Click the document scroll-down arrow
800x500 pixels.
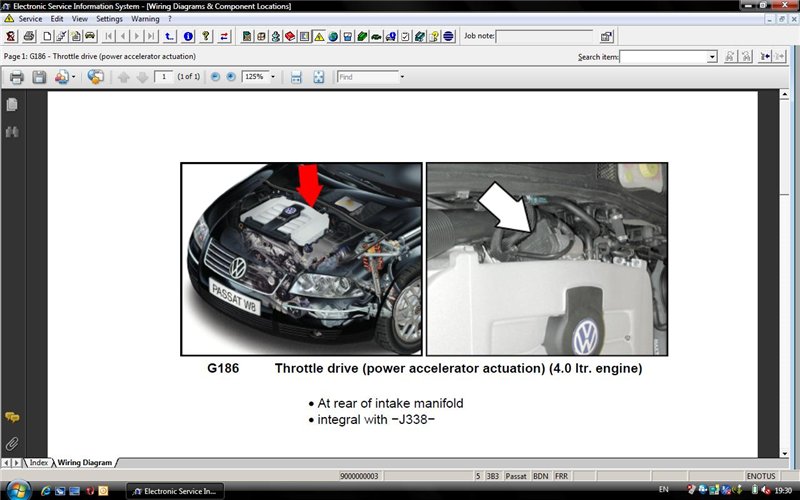pyautogui.click(x=784, y=453)
